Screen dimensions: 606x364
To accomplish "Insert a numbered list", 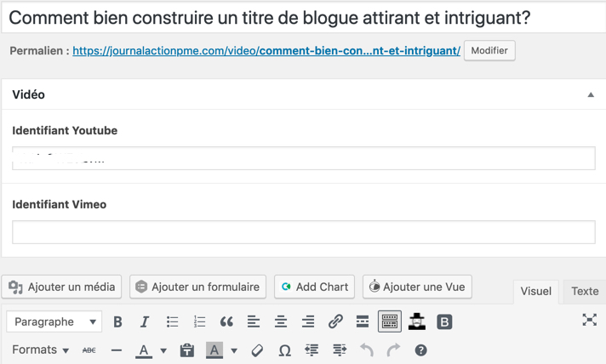I will coord(199,321).
